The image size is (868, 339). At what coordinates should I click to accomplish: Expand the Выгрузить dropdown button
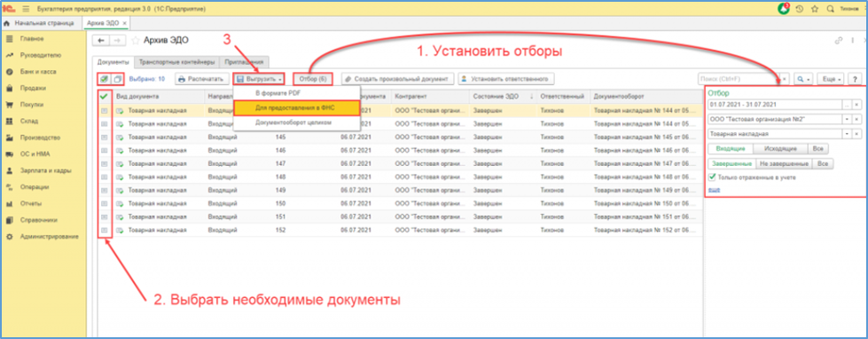(258, 79)
